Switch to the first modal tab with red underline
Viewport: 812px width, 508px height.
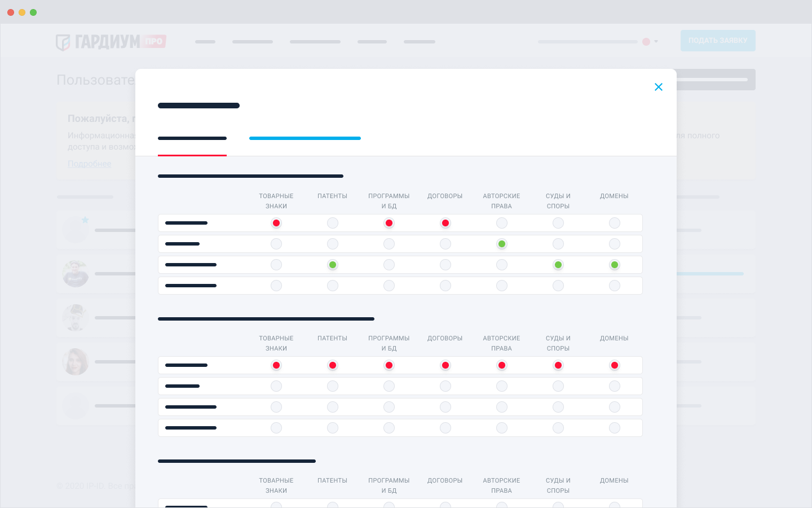pos(192,138)
